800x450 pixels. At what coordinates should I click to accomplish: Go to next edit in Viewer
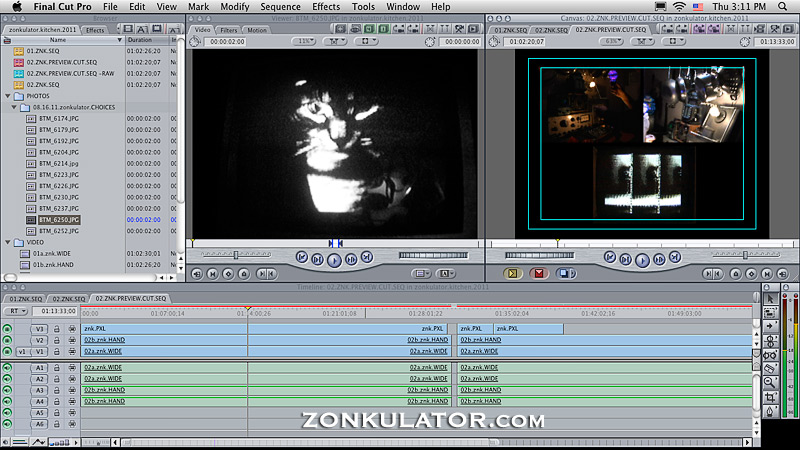[367, 258]
